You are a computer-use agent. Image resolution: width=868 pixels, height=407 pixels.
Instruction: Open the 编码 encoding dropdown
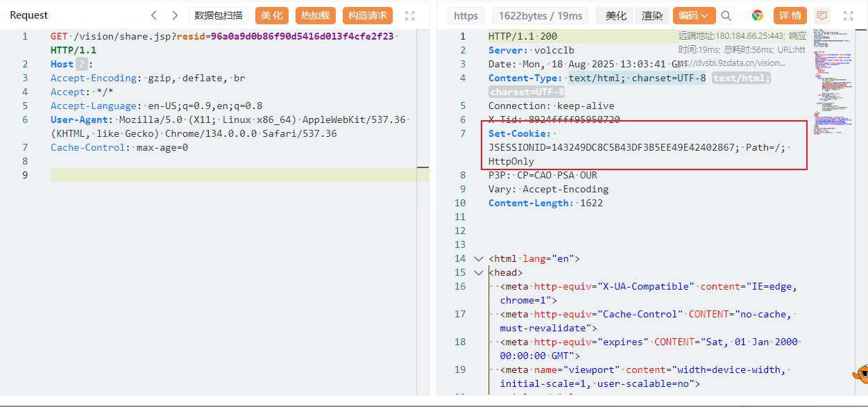(694, 16)
